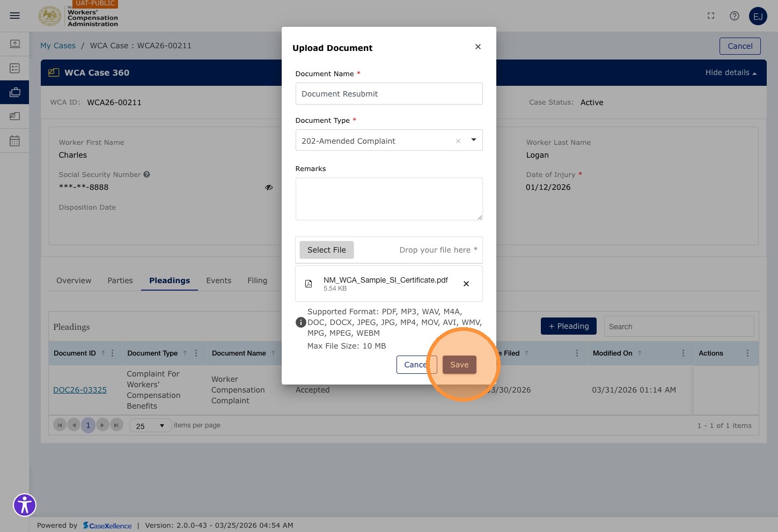Open the Document Type dropdown arrow
778x532 pixels.
coord(474,140)
